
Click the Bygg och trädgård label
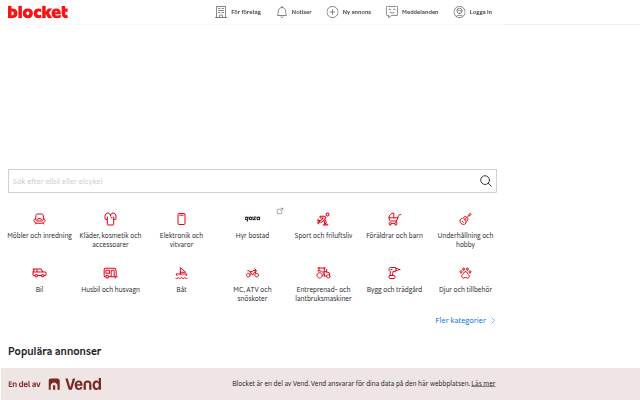394,289
